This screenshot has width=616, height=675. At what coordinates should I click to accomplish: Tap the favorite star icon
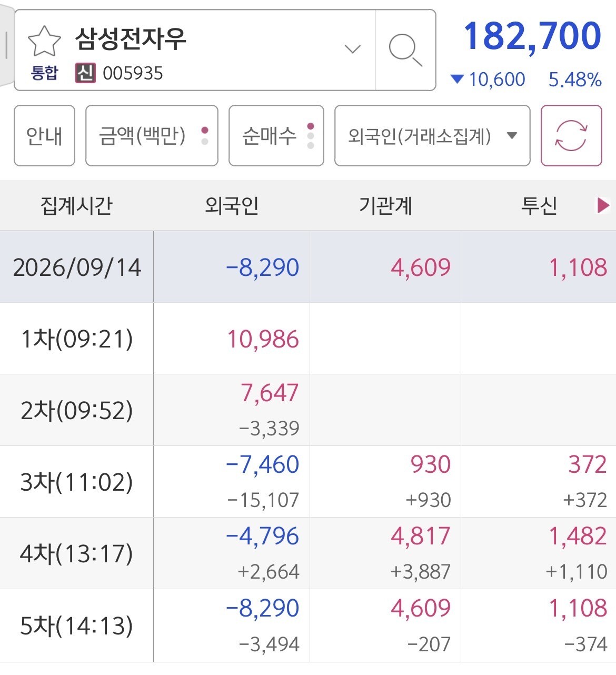pyautogui.click(x=44, y=41)
